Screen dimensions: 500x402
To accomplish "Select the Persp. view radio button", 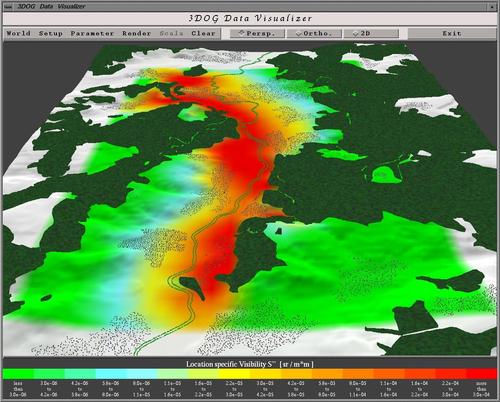I will [257, 33].
